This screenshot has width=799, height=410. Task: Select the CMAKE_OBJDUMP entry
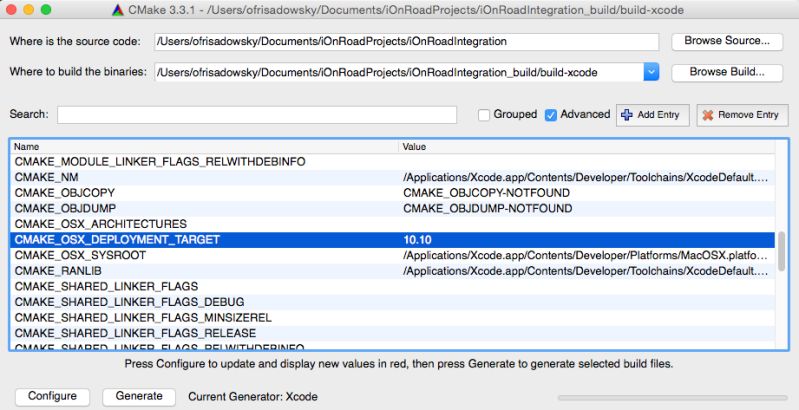[x=392, y=209]
